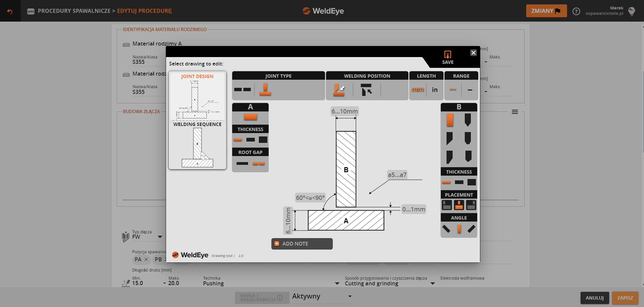Select the butt joint type icon
Viewport: 644px width, 307px height.
(x=242, y=89)
